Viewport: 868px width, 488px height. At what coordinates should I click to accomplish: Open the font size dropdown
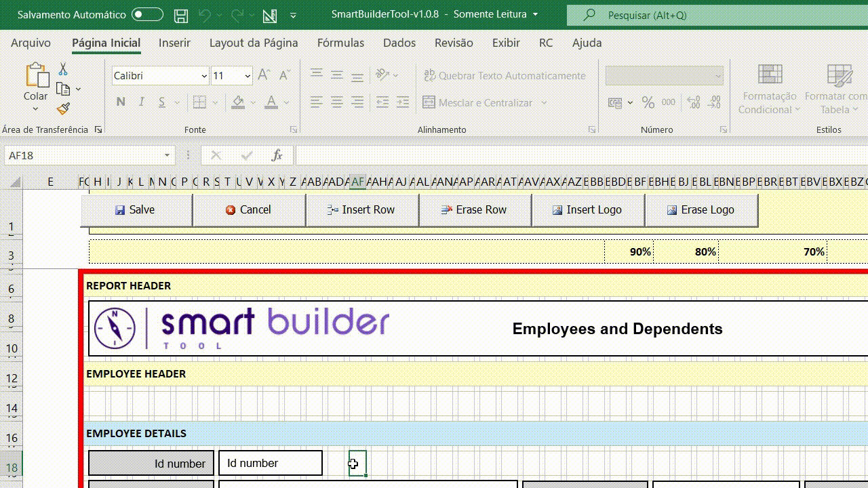(247, 75)
